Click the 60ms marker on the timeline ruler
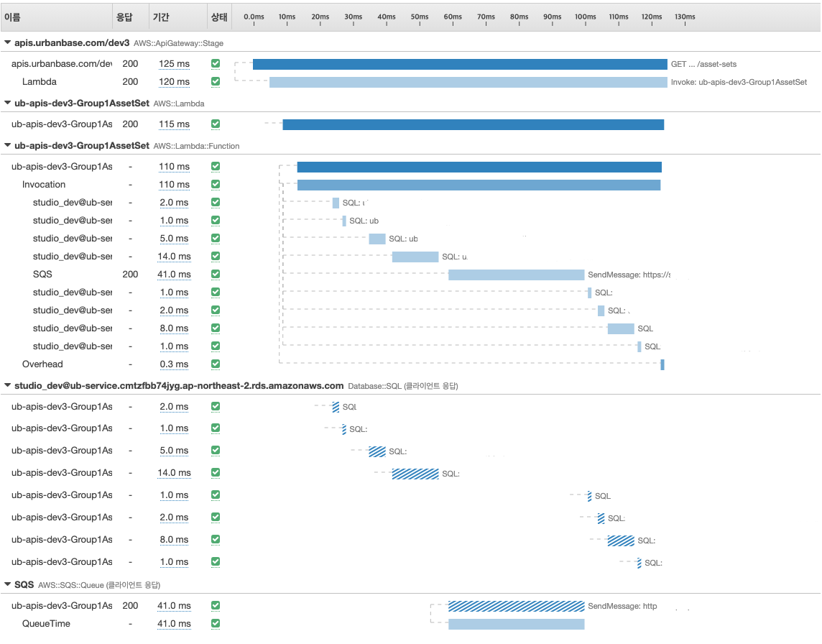Viewport: 822px width, 644px height. pyautogui.click(x=453, y=17)
